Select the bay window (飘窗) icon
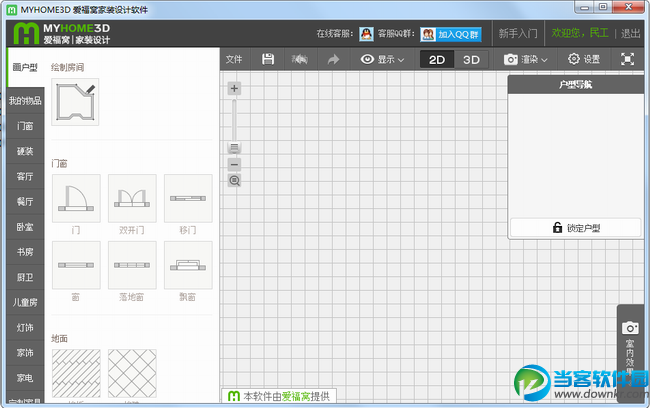This screenshot has height=408, width=650. 188,265
